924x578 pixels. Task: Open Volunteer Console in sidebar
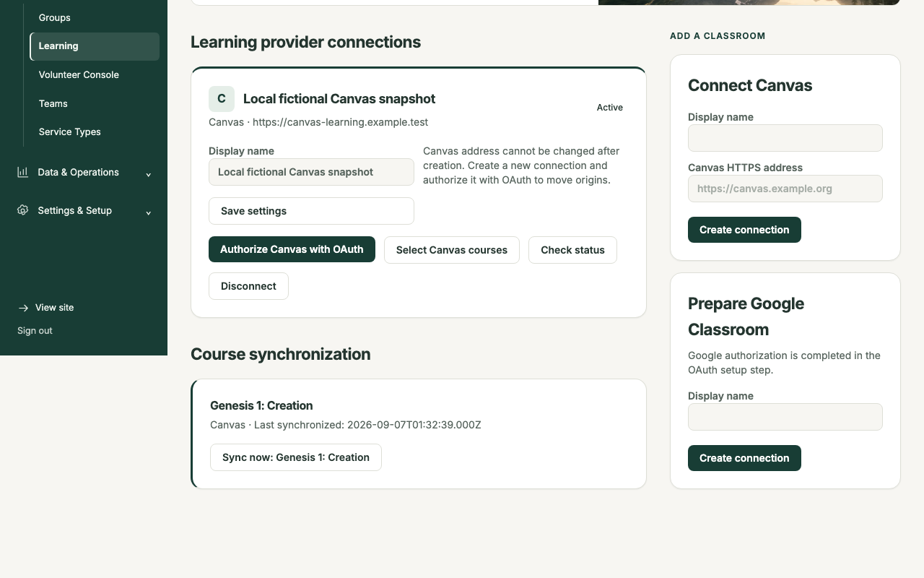coord(95,74)
